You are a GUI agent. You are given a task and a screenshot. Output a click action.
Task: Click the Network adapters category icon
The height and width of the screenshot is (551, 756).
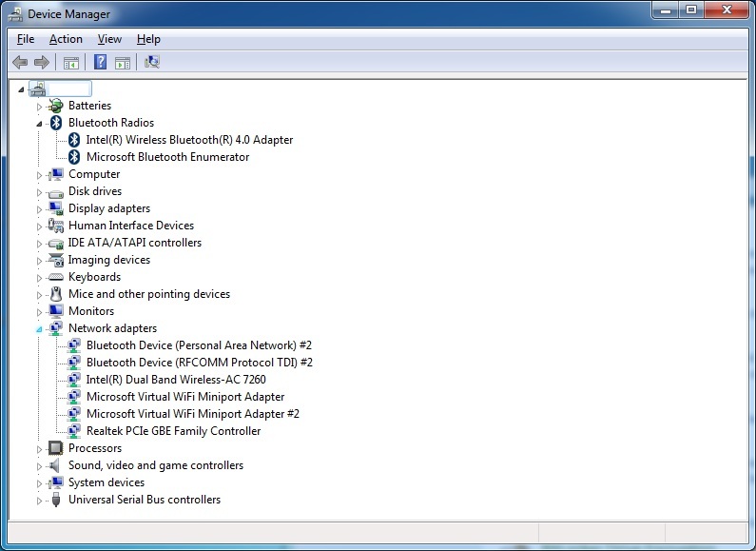tap(56, 328)
